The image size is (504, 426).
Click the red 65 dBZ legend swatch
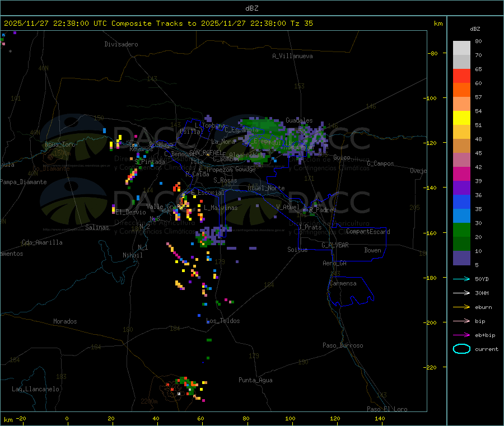coord(461,76)
